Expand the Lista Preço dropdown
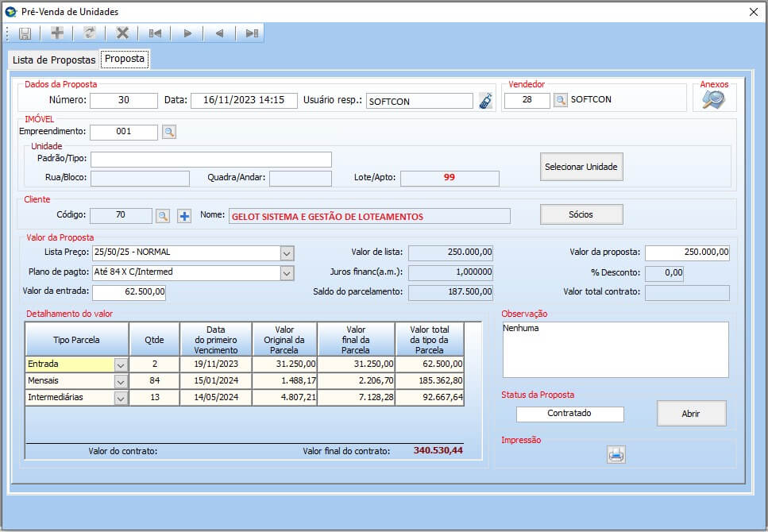 pyautogui.click(x=287, y=253)
